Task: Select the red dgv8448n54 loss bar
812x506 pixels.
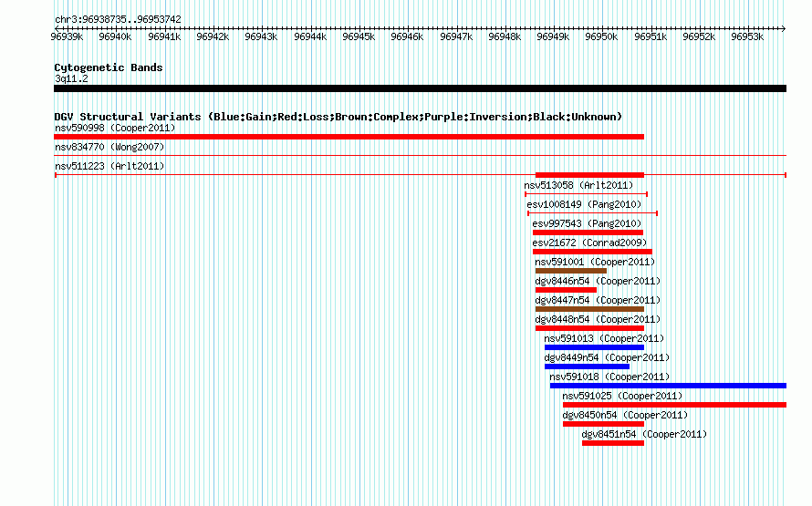Action: [589, 328]
